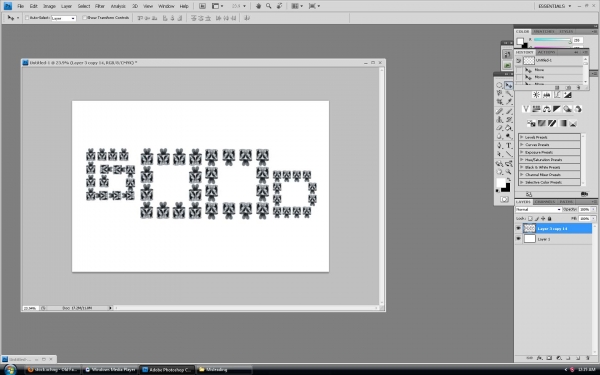
Task: Click Windows Media Player taskbar button
Action: point(111,370)
